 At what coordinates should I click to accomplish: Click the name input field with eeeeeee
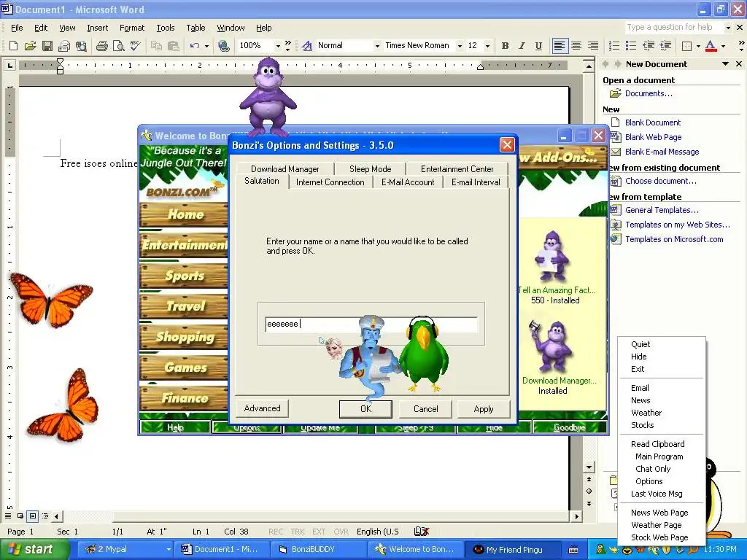(371, 324)
